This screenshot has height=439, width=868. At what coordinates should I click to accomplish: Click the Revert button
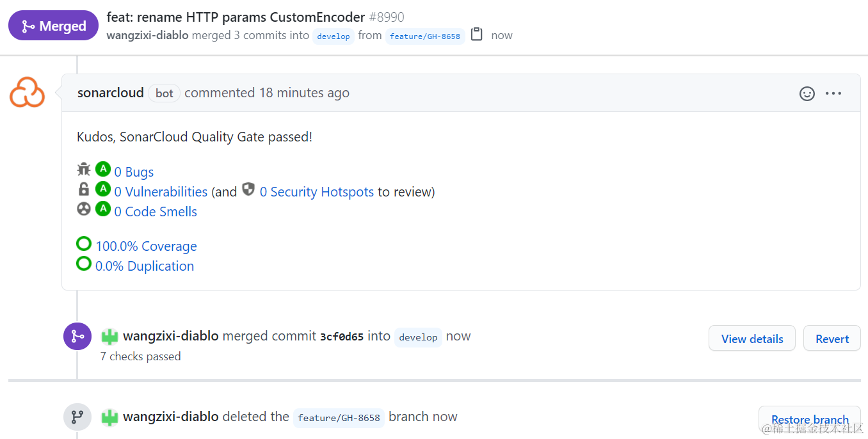832,338
